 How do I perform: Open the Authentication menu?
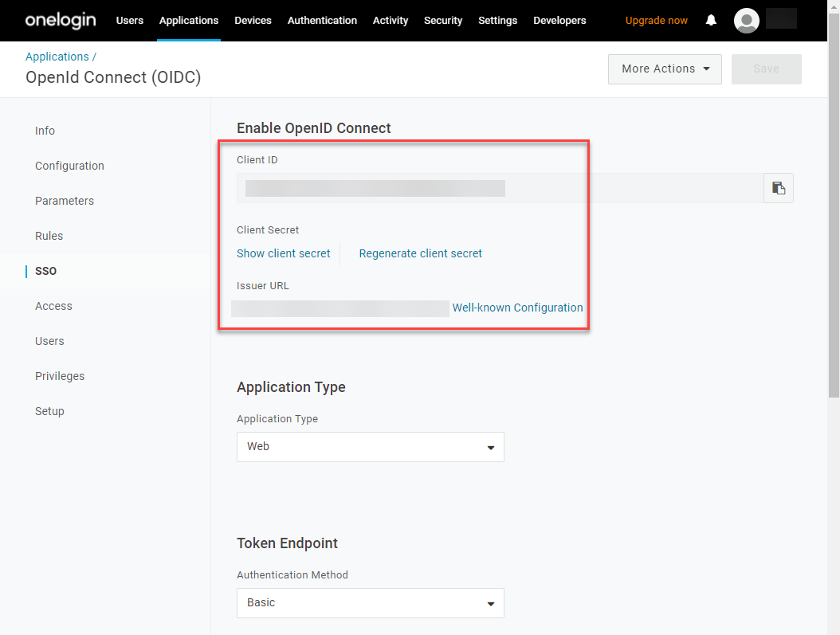(x=322, y=21)
